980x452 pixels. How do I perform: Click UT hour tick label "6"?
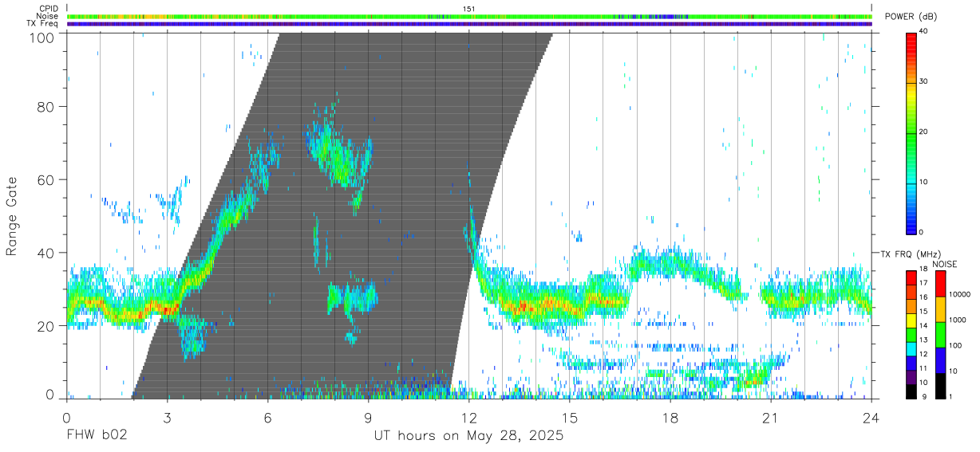click(x=267, y=418)
